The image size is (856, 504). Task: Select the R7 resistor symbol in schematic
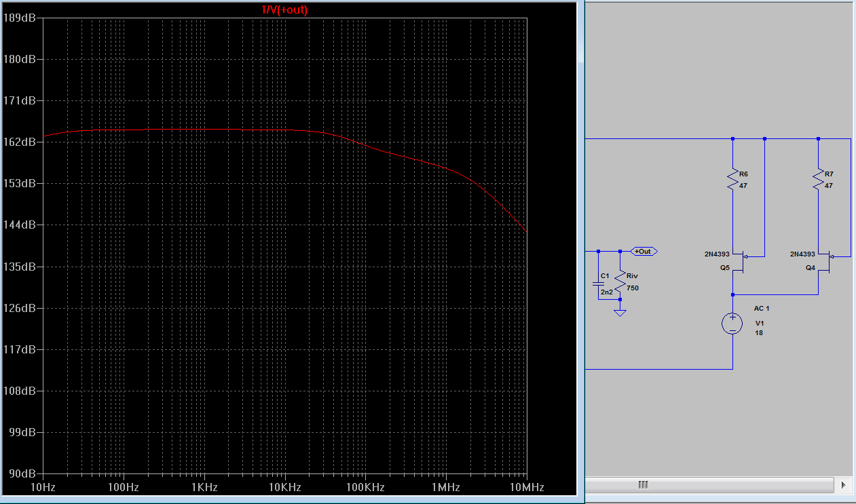coord(819,180)
